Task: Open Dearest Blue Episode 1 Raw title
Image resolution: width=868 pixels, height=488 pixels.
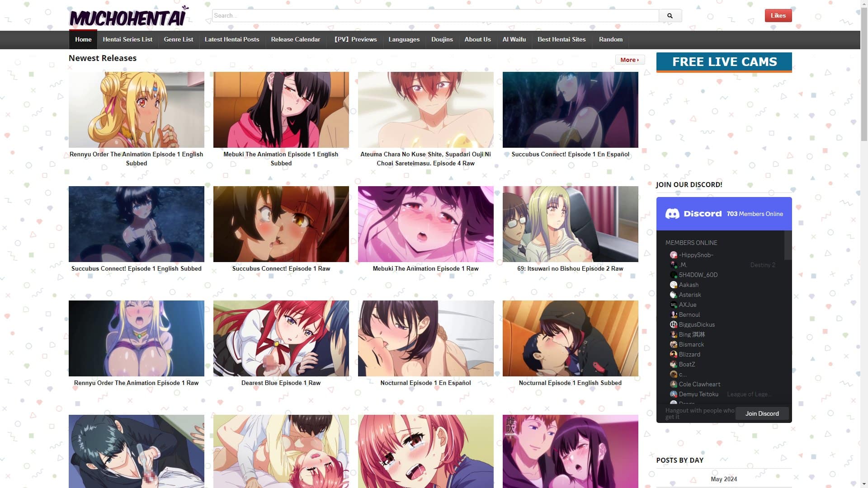Action: (x=281, y=383)
